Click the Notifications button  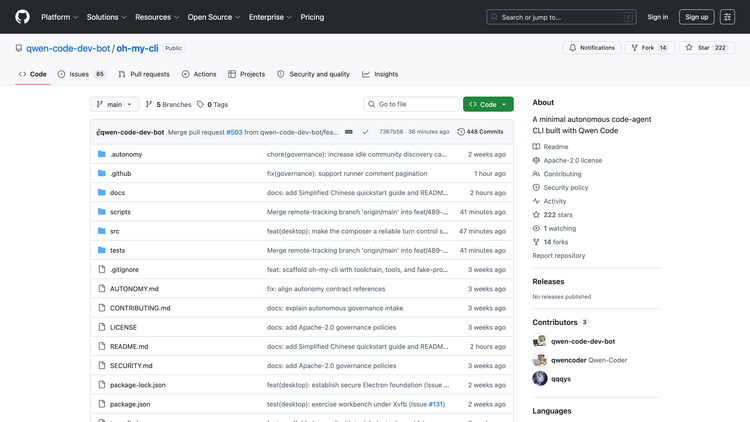592,48
